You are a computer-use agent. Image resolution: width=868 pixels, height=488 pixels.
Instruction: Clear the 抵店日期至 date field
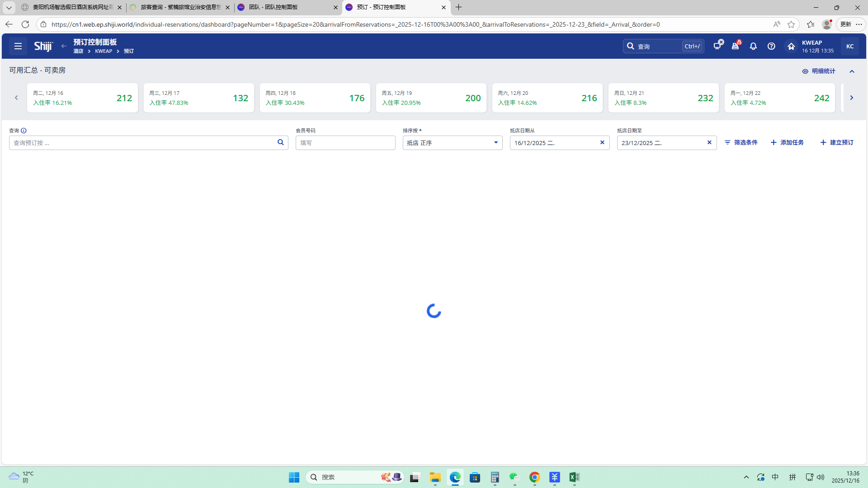point(709,143)
